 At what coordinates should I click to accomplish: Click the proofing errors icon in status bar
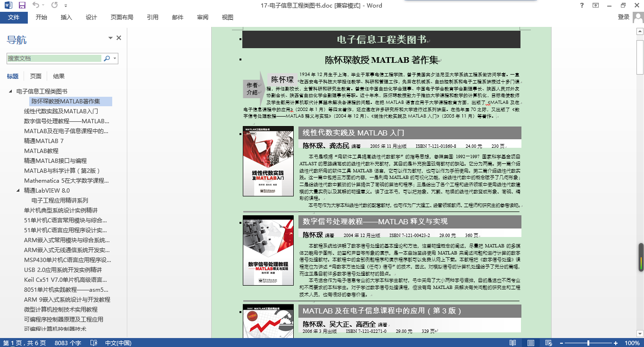tap(93, 343)
